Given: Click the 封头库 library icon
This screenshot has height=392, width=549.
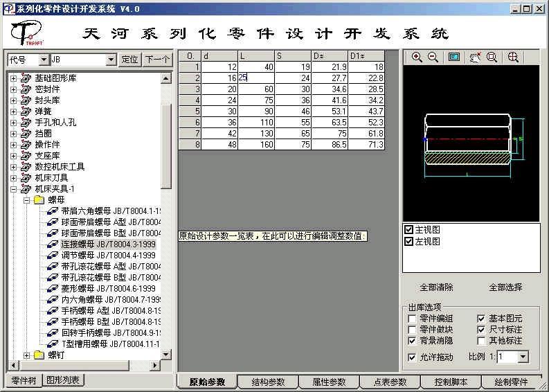Looking at the screenshot, I should click(26, 100).
